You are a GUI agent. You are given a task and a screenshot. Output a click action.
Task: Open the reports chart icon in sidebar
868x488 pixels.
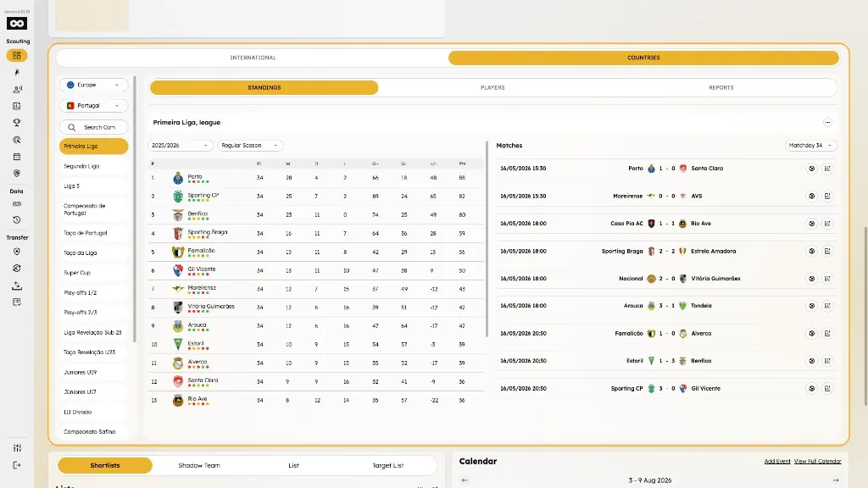[17, 106]
